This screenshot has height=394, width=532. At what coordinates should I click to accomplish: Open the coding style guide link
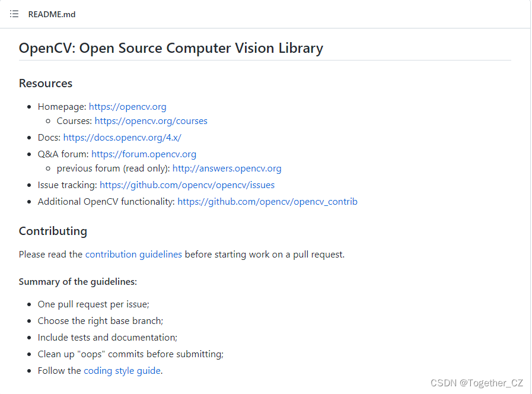(122, 370)
